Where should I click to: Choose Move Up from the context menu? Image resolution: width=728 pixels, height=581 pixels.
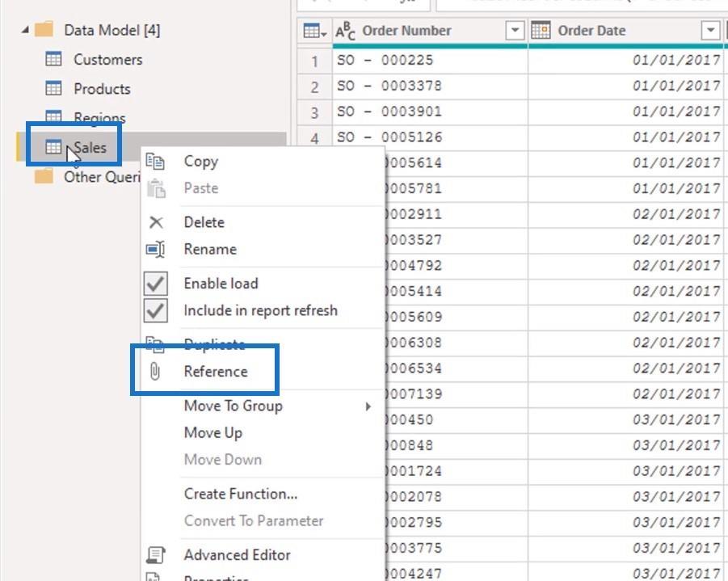213,433
